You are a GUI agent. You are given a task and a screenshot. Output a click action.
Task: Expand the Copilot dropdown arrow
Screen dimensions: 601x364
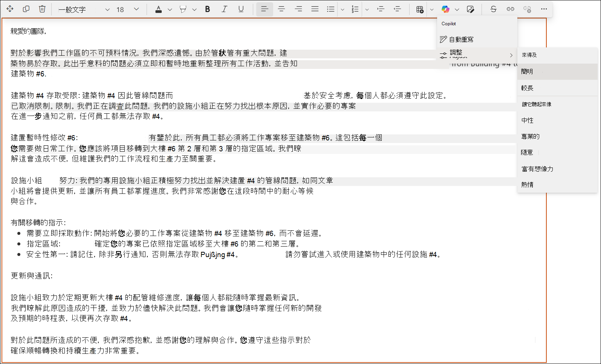(x=457, y=9)
